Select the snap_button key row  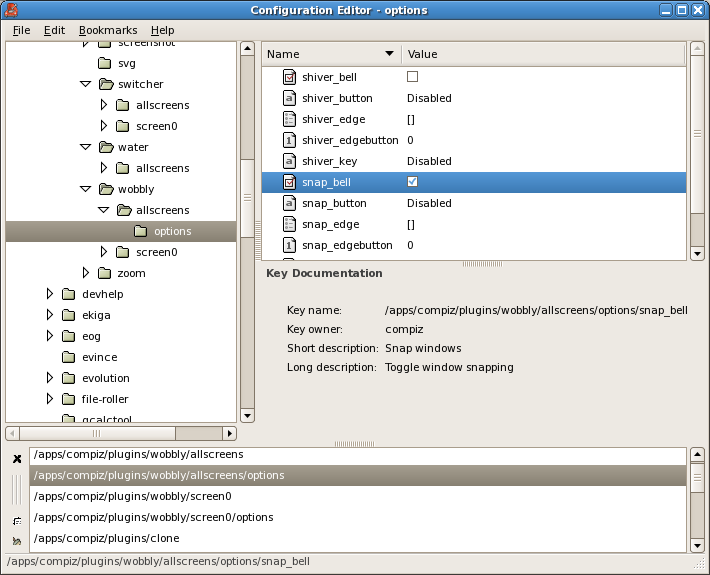click(474, 203)
